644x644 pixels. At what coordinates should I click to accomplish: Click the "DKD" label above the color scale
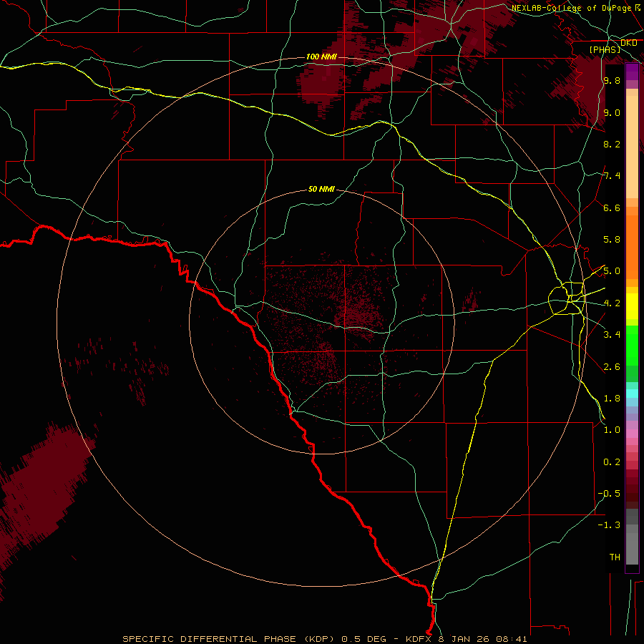(x=628, y=43)
